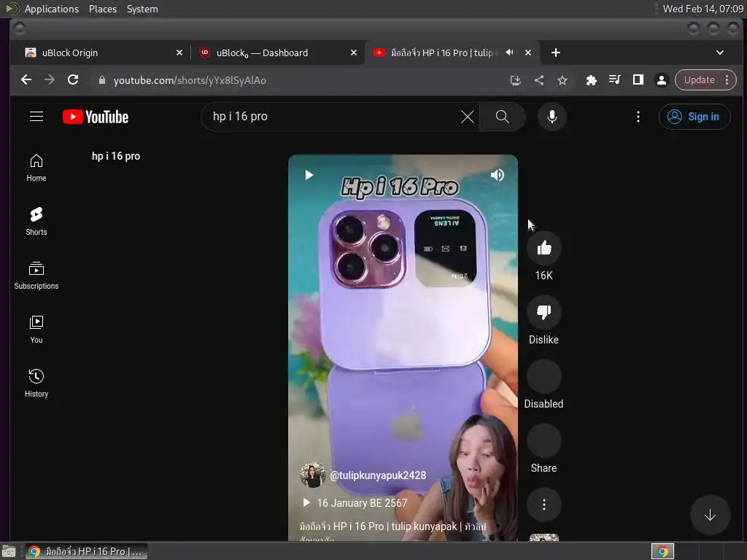This screenshot has height=560, width=747.
Task: Click the Chrome icon in bottom-right tray
Action: coord(662,551)
